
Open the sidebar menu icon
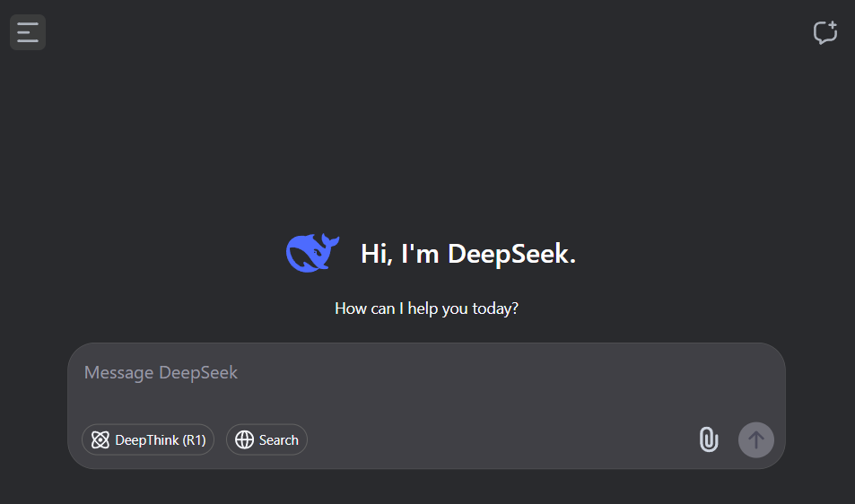tap(28, 32)
